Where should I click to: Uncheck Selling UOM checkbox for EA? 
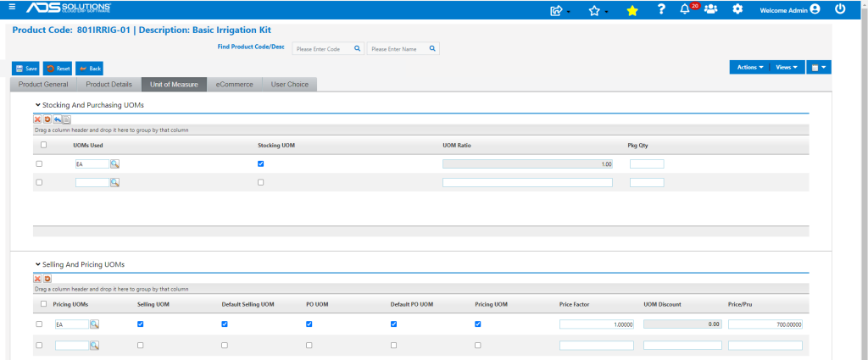click(x=140, y=324)
